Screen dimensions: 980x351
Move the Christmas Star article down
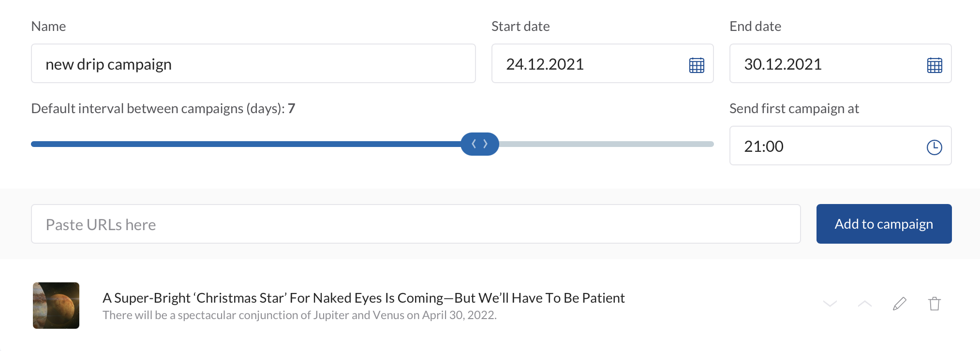click(x=830, y=304)
